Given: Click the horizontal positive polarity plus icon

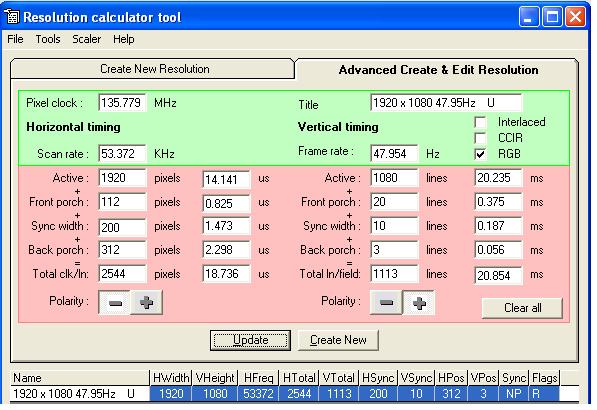Looking at the screenshot, I should 147,303.
